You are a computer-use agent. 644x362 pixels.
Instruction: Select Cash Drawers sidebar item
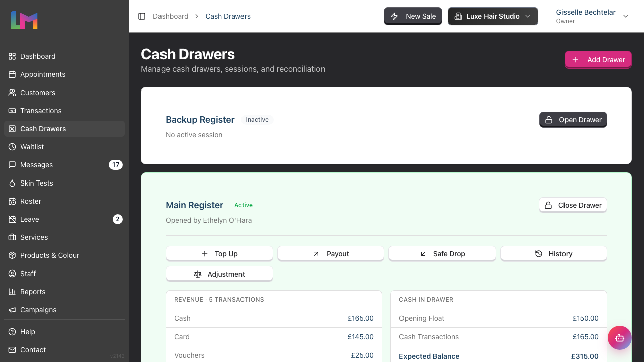64,129
